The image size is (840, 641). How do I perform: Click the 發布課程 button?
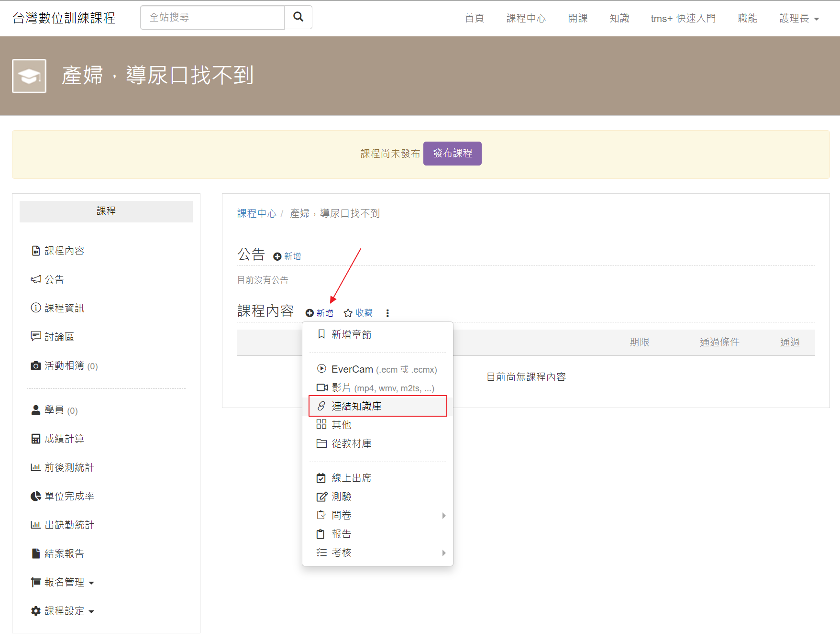pyautogui.click(x=453, y=154)
